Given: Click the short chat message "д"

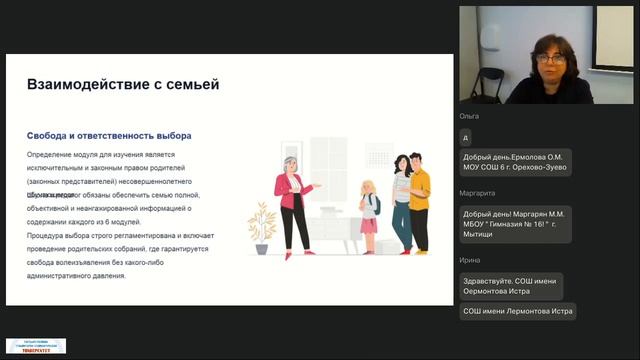Looking at the screenshot, I should point(465,138).
